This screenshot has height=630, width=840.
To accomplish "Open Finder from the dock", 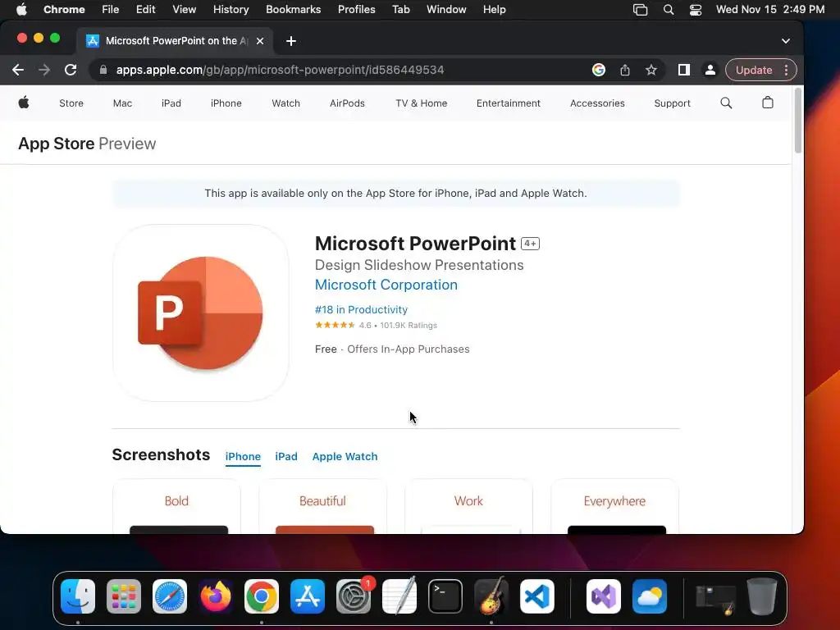I will [78, 596].
